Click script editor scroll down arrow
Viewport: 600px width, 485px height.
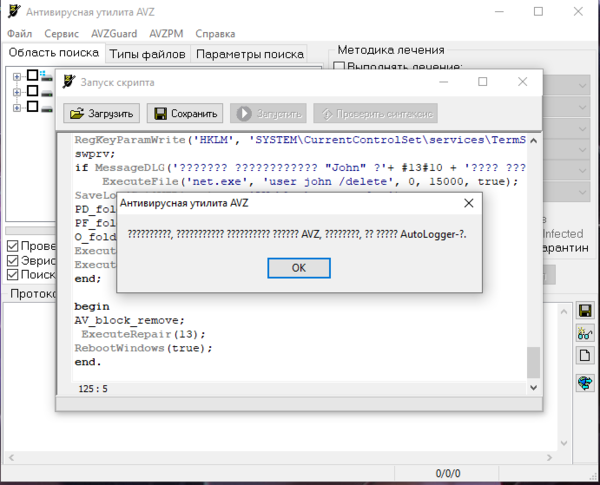point(533,387)
